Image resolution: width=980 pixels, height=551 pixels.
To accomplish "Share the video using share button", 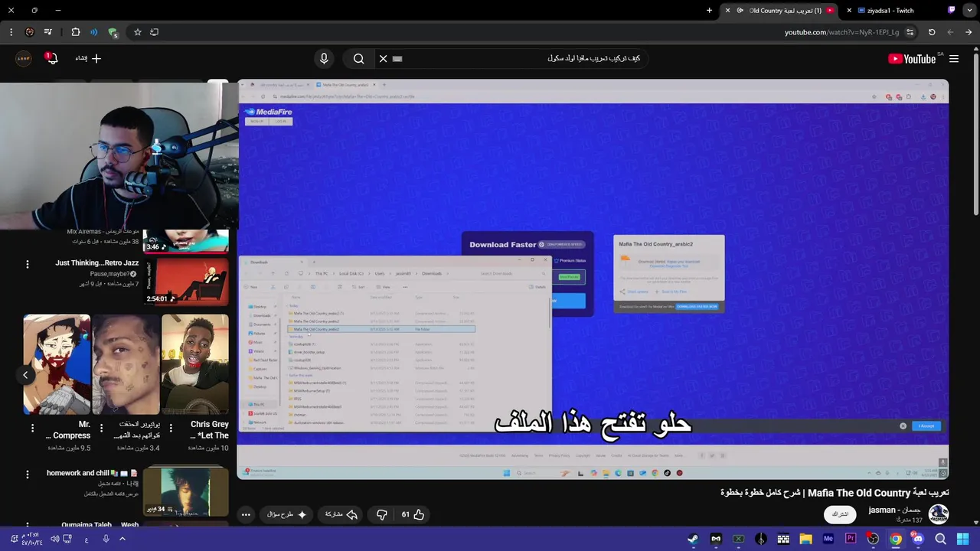I will click(341, 514).
